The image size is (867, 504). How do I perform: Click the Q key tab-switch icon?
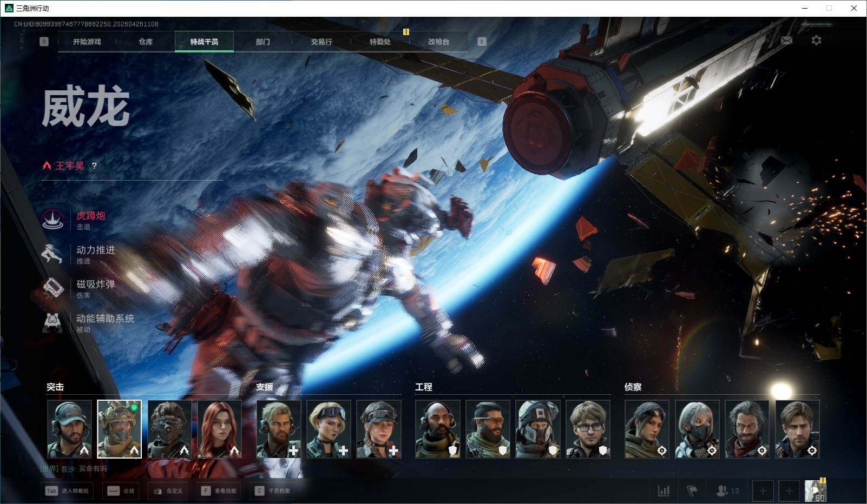pos(44,42)
